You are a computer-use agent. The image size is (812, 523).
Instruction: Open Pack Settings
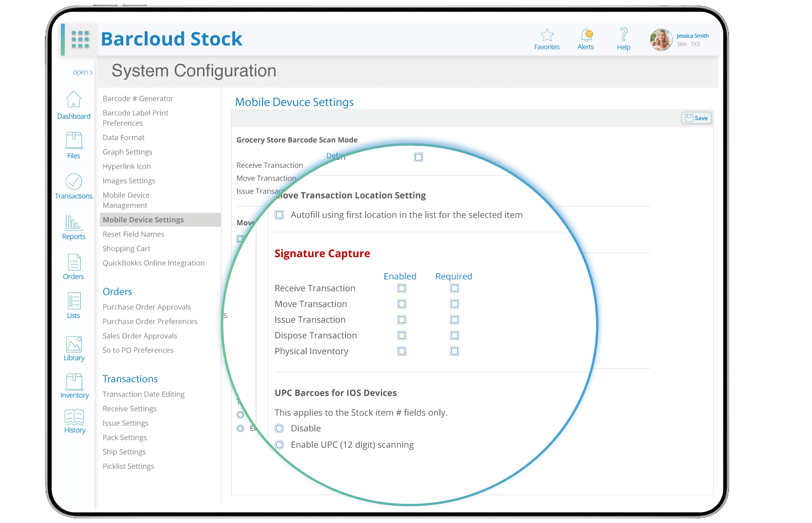pyautogui.click(x=125, y=438)
